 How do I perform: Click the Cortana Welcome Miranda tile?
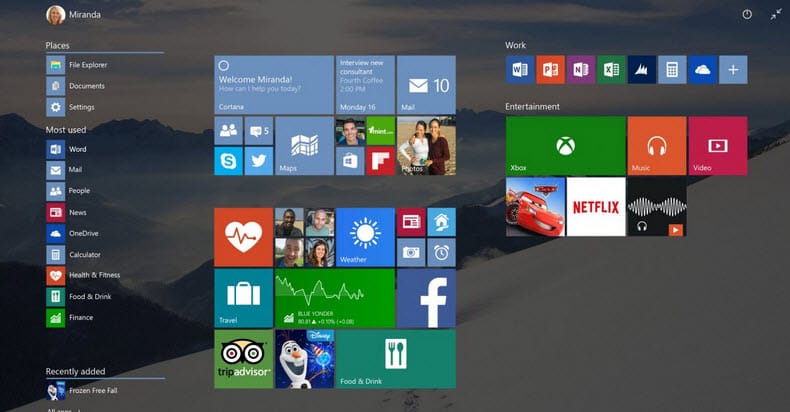(x=273, y=85)
